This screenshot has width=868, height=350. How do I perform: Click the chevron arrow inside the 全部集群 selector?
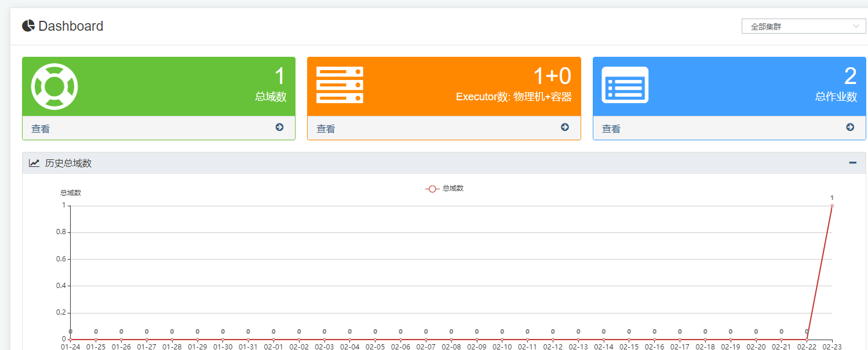coord(856,25)
